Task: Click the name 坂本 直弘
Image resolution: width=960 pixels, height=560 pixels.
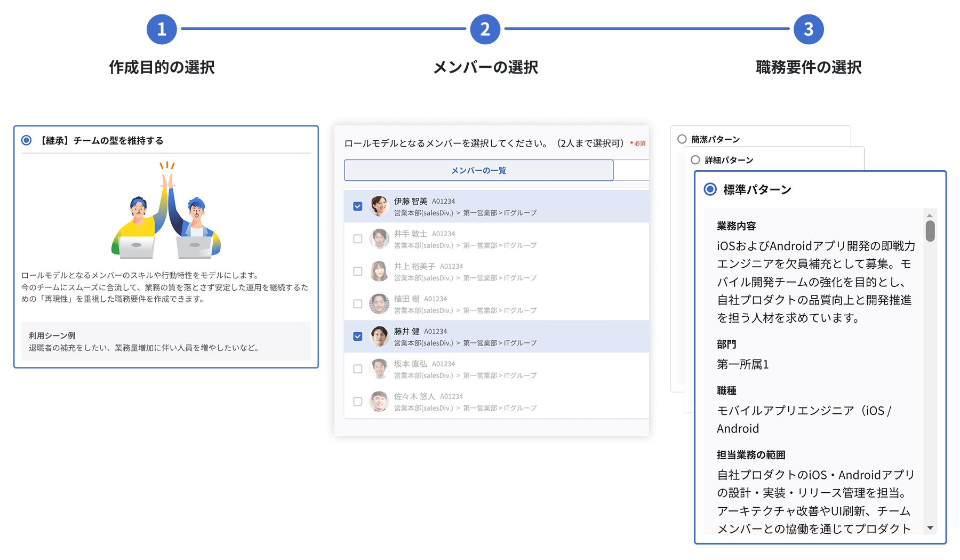Action: (411, 364)
